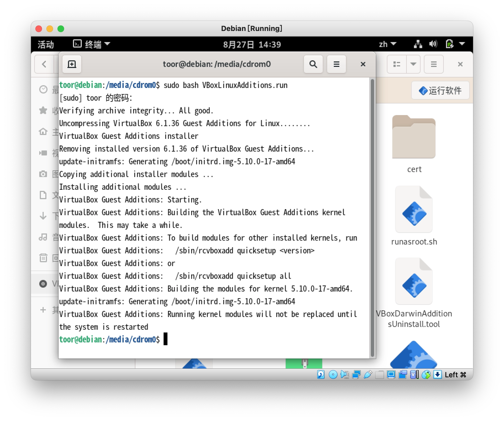Open the 终端 application menu

coord(91,44)
